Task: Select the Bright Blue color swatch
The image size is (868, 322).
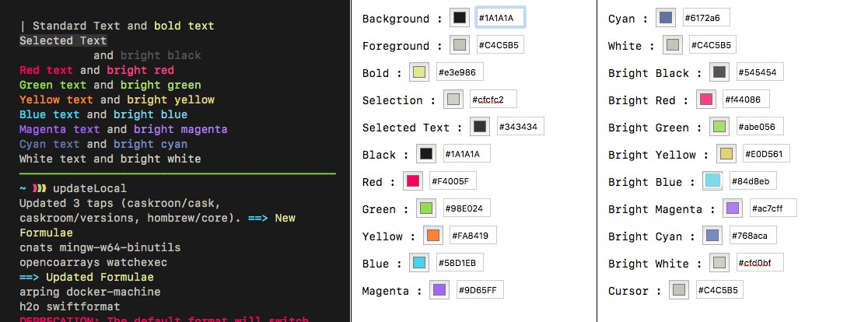Action: (x=712, y=181)
